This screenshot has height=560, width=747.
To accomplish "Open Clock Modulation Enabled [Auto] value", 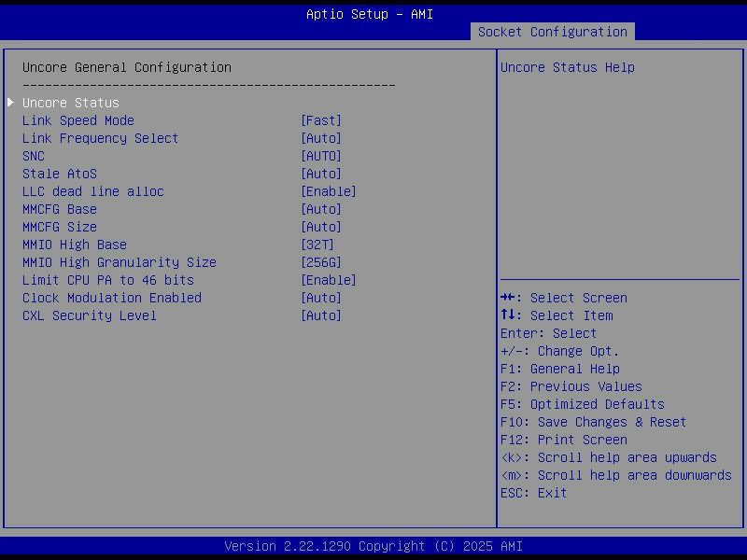I will 321,298.
